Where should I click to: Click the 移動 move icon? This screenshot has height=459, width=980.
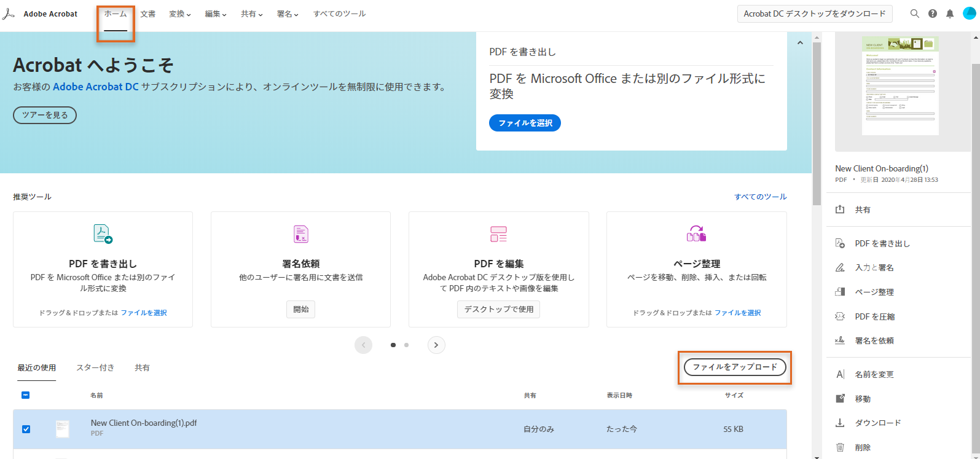(840, 399)
